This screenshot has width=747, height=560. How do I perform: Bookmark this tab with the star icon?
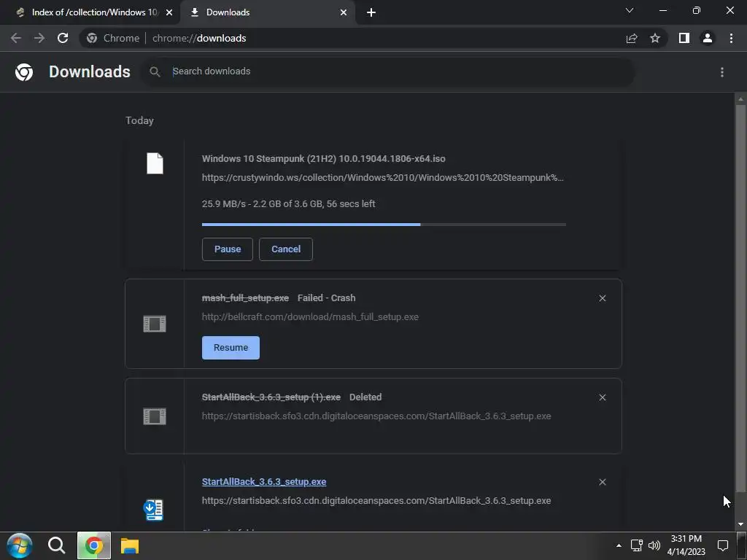[655, 38]
